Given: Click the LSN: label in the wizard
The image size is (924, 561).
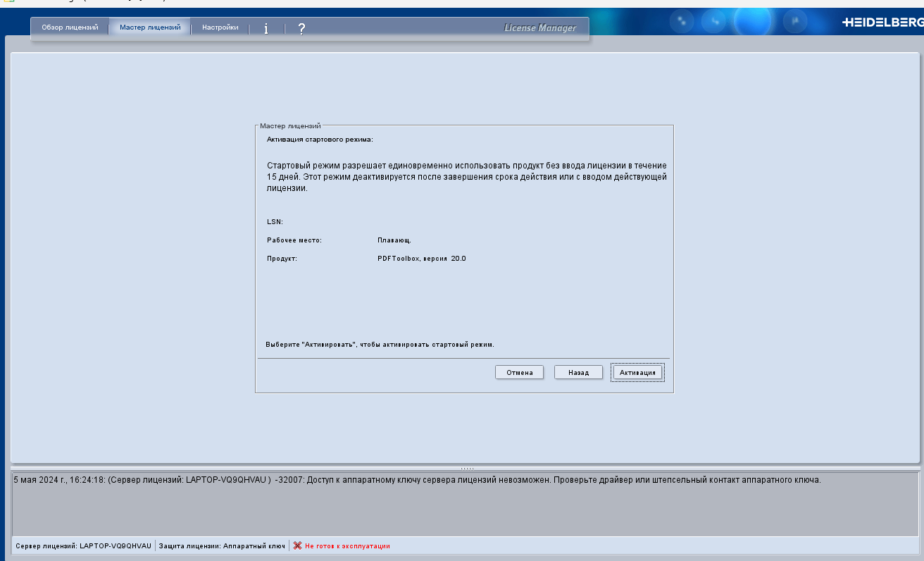Looking at the screenshot, I should (275, 222).
